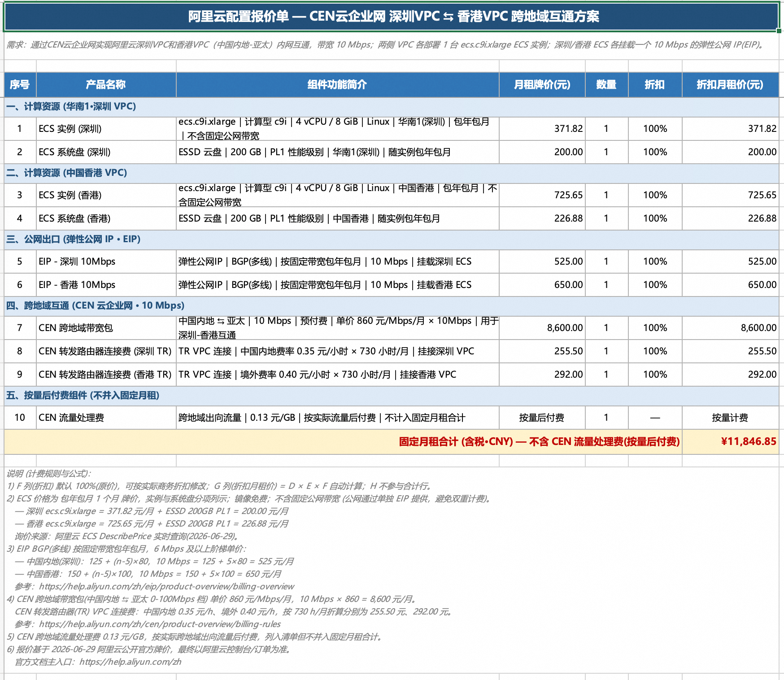
Task: Select the cell "CEN 转发路由器连接费 (香港 TR)"
Action: click(106, 375)
